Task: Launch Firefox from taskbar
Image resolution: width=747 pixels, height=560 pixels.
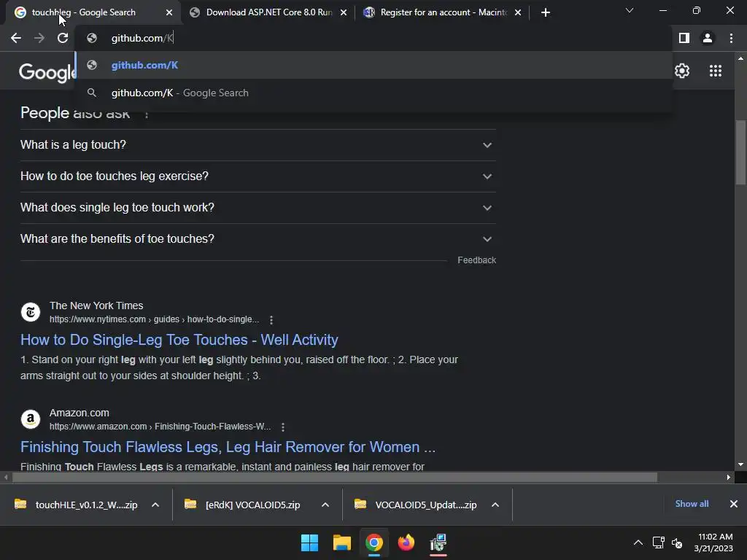Action: tap(406, 542)
